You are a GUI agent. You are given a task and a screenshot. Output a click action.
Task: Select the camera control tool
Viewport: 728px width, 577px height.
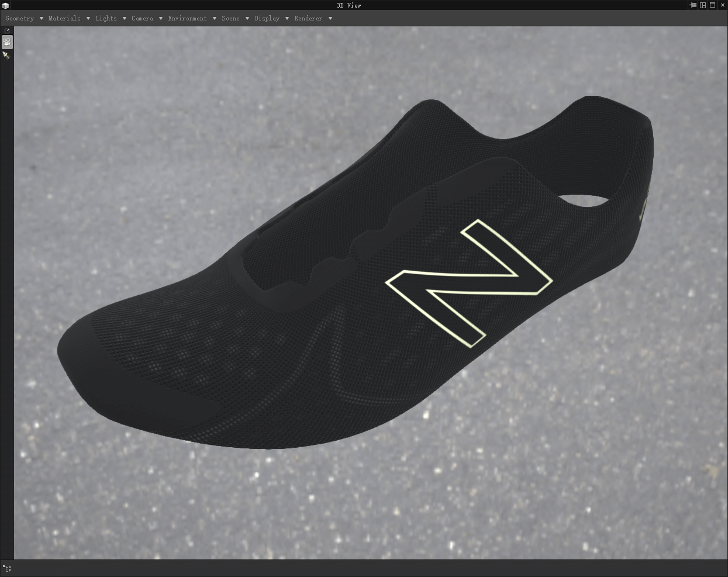7,42
